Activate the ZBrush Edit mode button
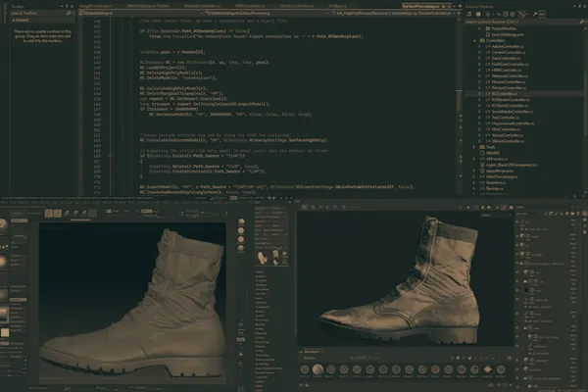588x392 pixels. [49, 213]
